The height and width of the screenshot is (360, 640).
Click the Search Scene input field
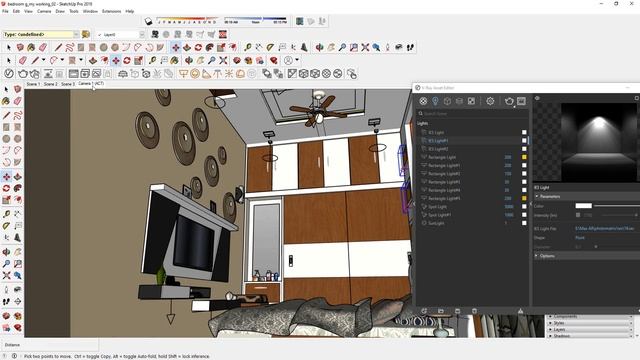tap(472, 113)
